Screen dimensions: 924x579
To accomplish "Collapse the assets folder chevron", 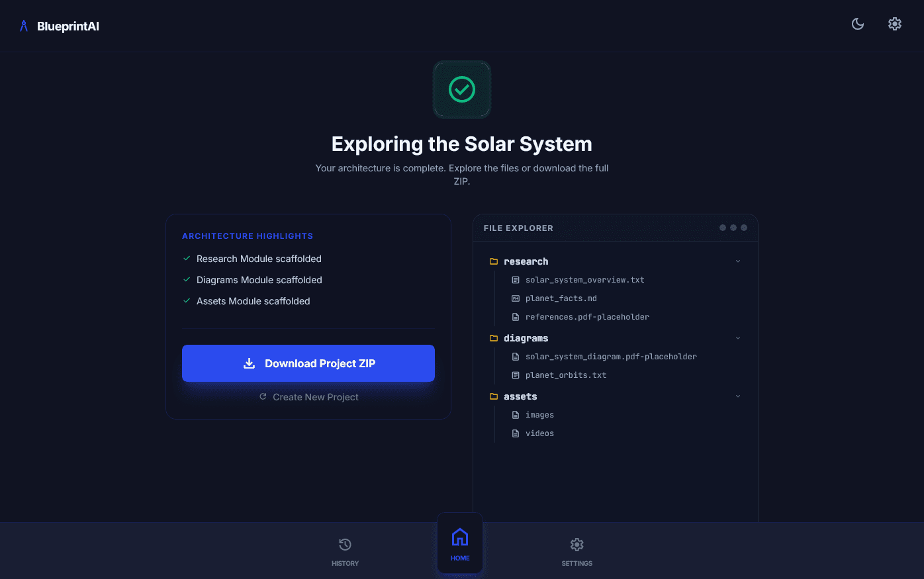I will pyautogui.click(x=738, y=396).
